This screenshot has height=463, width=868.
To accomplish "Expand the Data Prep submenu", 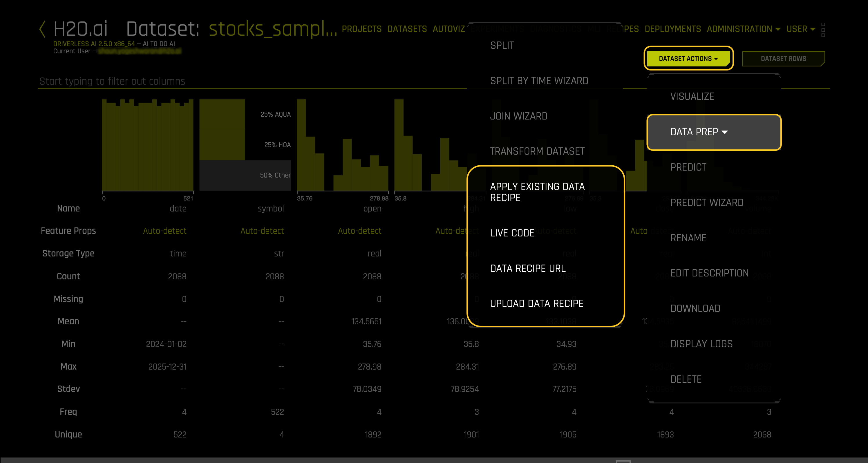I will [714, 132].
